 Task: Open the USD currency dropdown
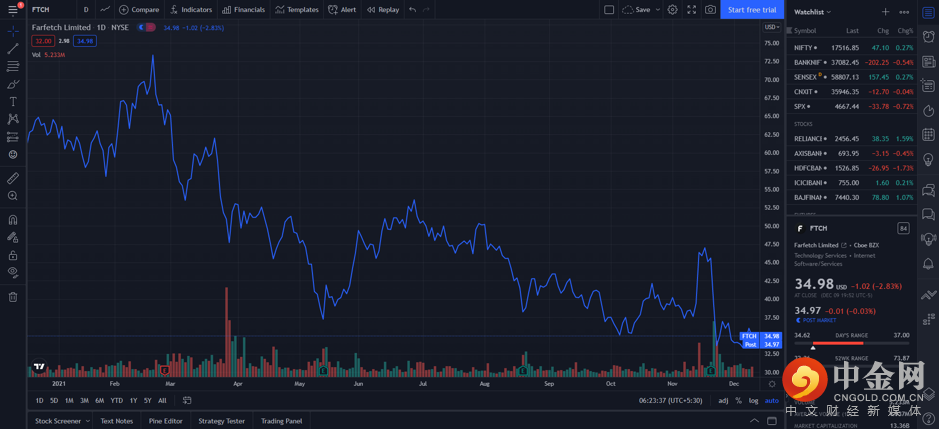pyautogui.click(x=772, y=27)
